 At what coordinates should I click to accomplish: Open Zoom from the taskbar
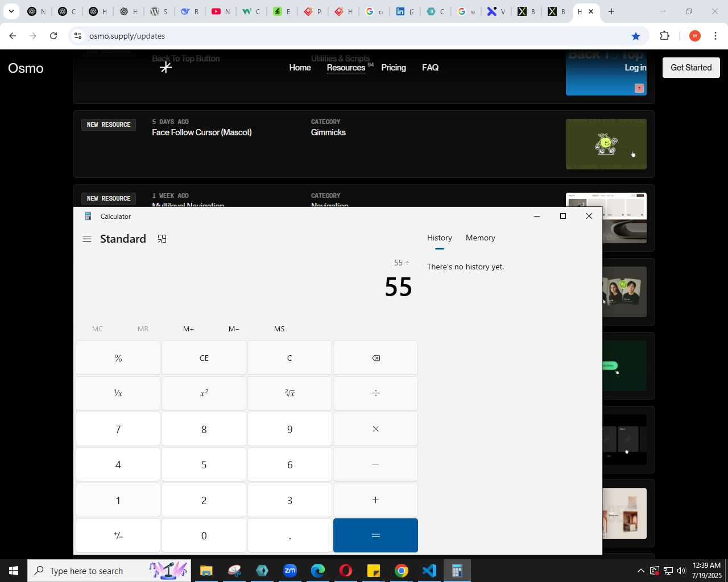tap(290, 571)
